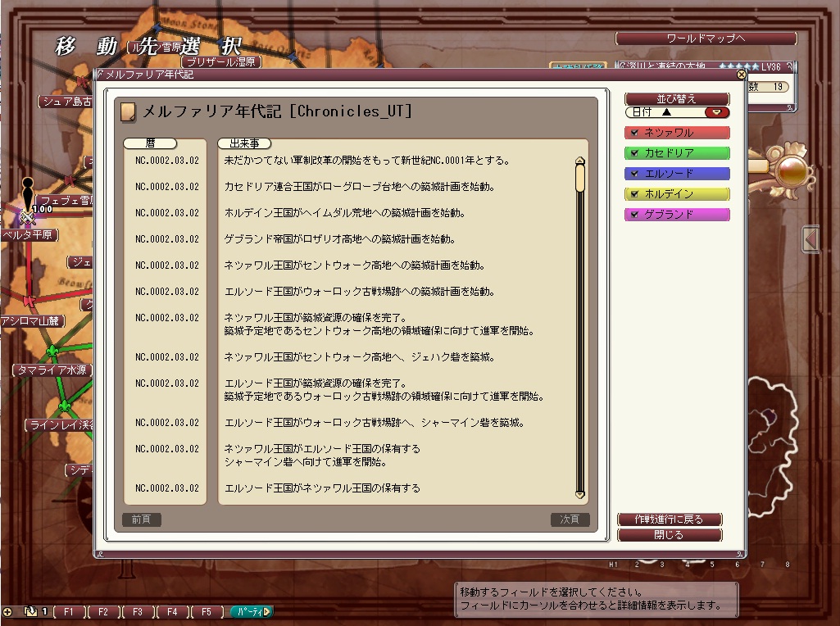
Task: Toggle the エルソード nation checkbox
Action: coord(635,174)
